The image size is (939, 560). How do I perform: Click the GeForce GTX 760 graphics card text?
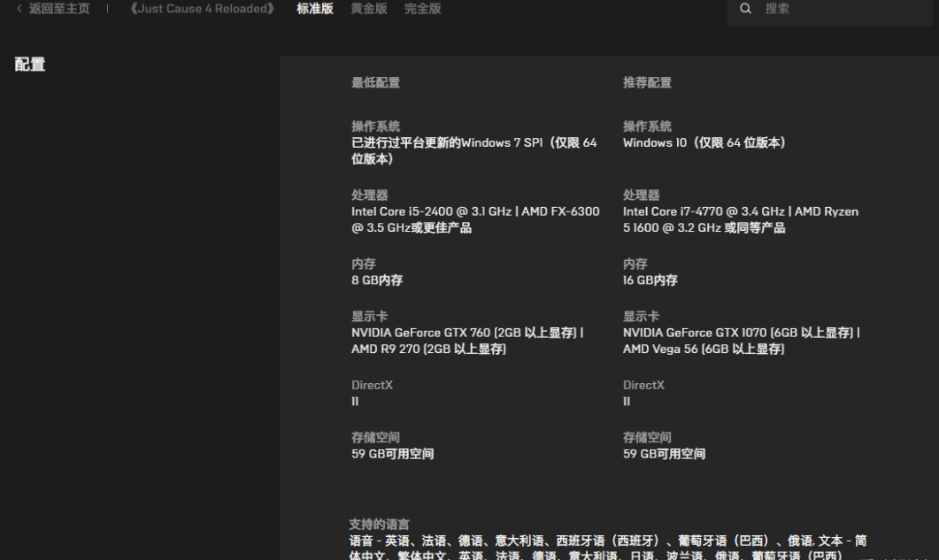point(467,341)
